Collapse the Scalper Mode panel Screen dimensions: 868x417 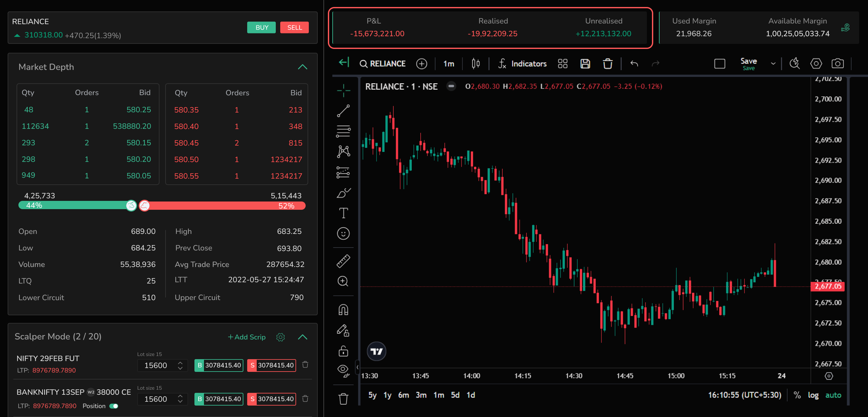tap(302, 337)
